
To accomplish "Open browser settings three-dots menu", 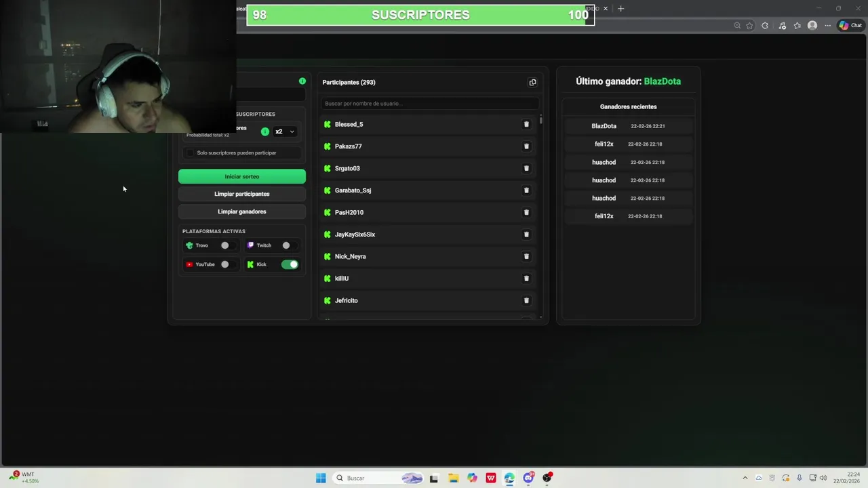I will click(828, 26).
